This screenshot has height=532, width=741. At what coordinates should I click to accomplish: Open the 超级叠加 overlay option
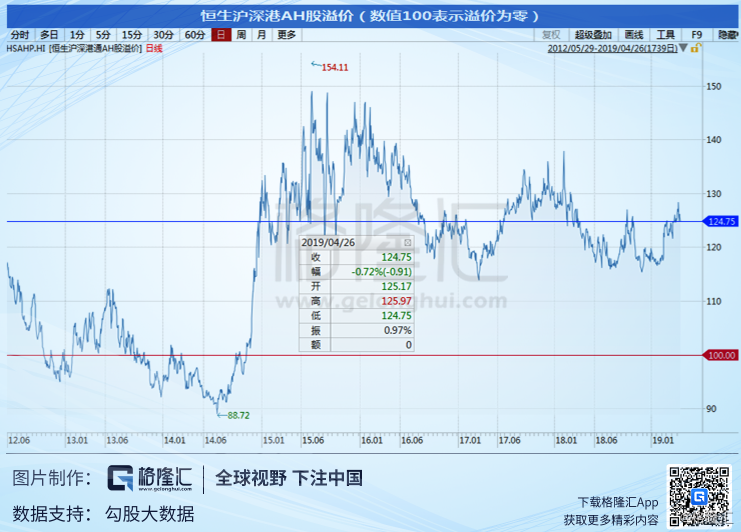coord(593,35)
